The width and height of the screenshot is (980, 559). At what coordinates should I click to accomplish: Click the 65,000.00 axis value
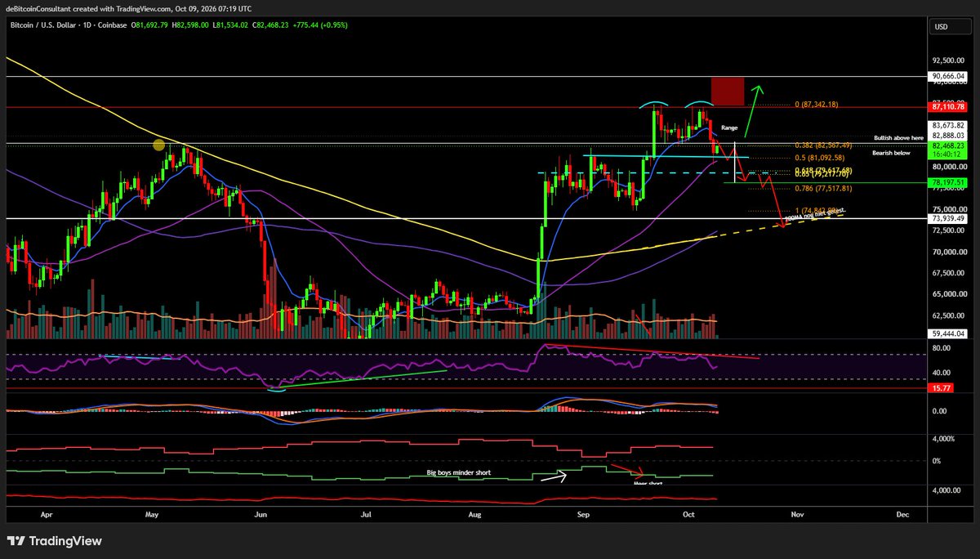[x=948, y=294]
